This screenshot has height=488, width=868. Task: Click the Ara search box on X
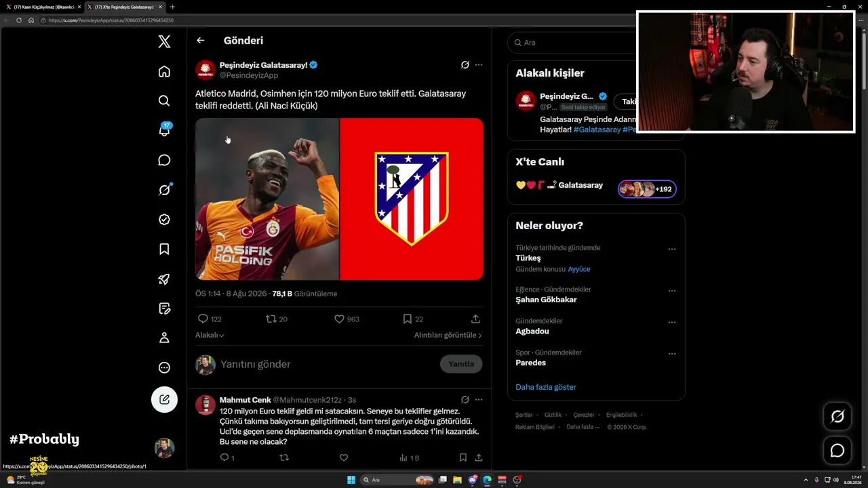coord(572,42)
